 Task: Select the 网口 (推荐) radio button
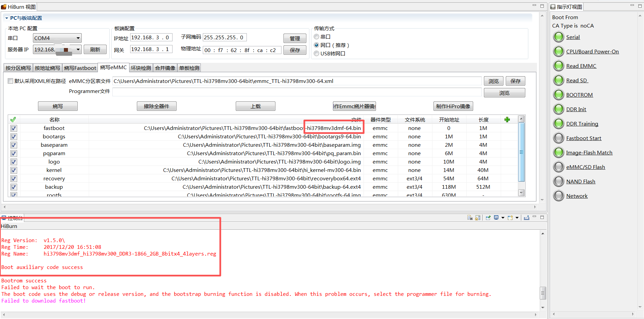tap(316, 45)
